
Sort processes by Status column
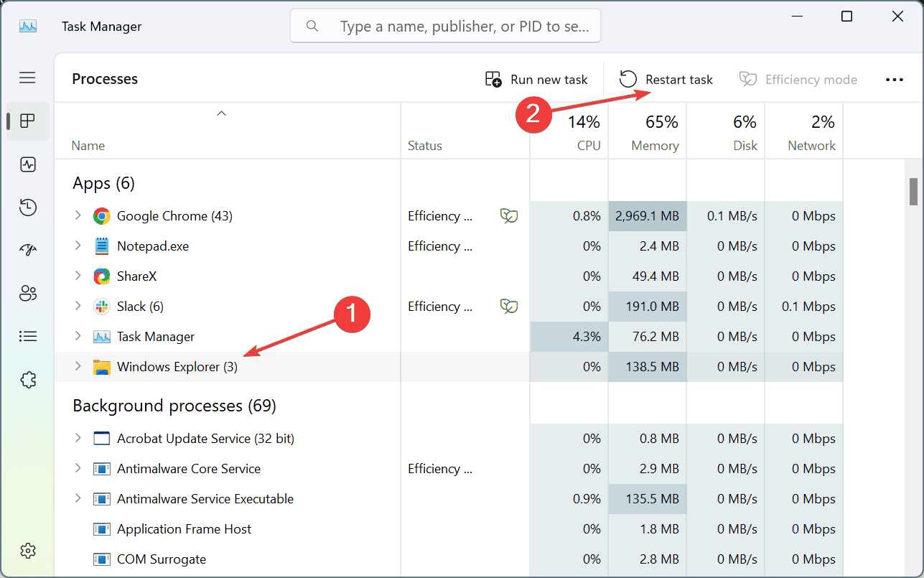click(465, 131)
